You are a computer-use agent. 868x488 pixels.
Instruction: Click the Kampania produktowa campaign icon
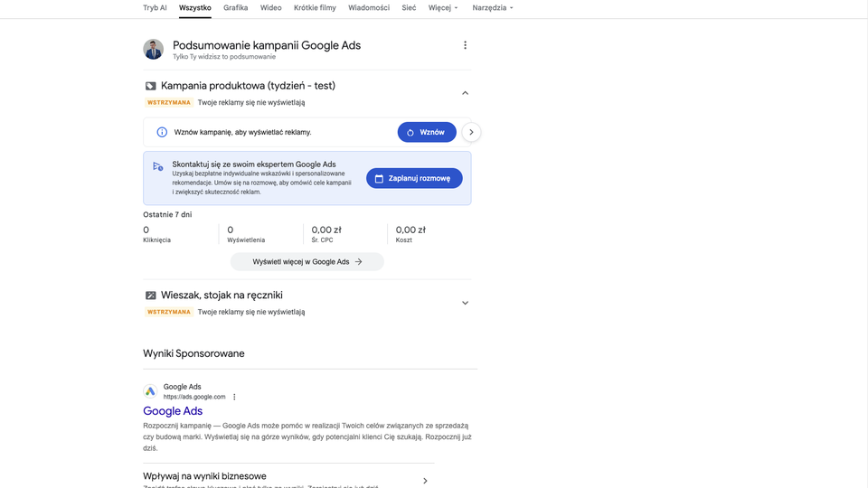151,86
